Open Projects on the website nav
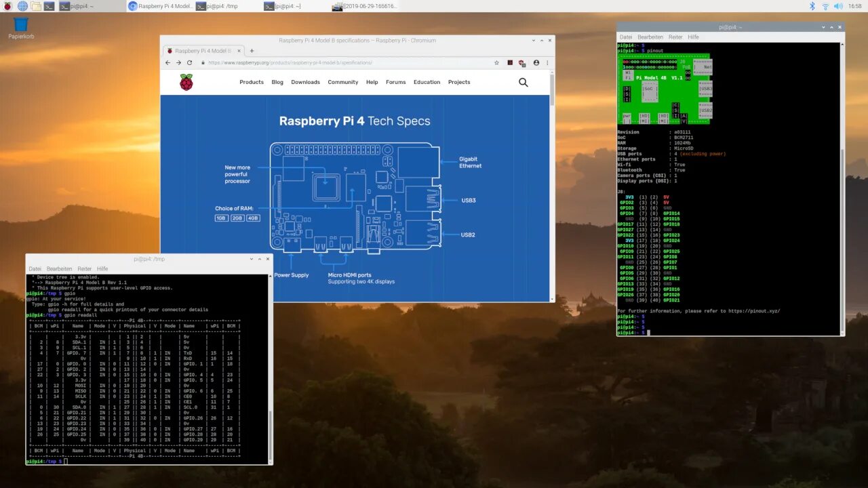Image resolution: width=868 pixels, height=488 pixels. coord(459,82)
